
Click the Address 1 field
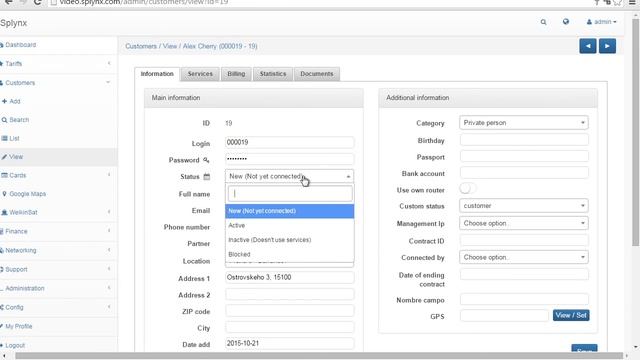[x=289, y=278]
